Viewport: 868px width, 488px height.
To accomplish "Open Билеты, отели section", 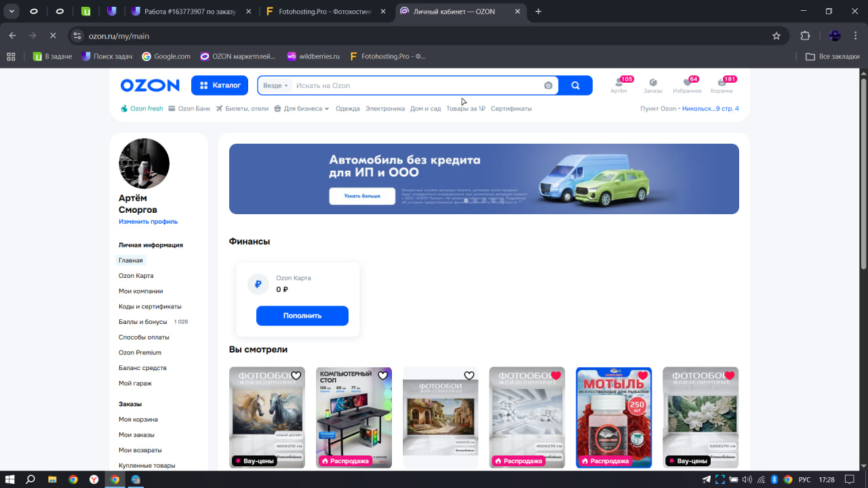I will coord(242,108).
